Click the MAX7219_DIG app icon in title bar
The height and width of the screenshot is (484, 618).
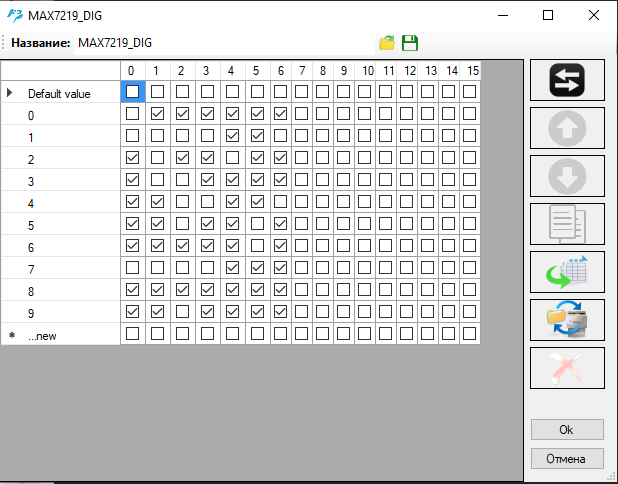click(15, 16)
